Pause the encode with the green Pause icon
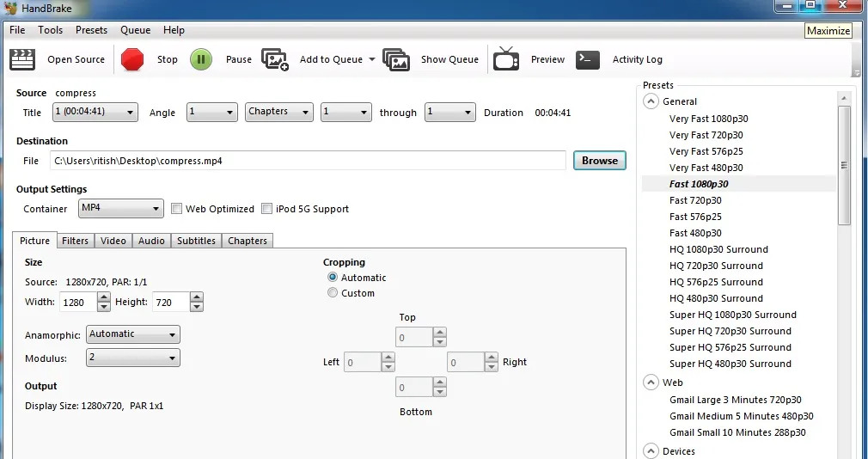The height and width of the screenshot is (459, 868). point(201,59)
